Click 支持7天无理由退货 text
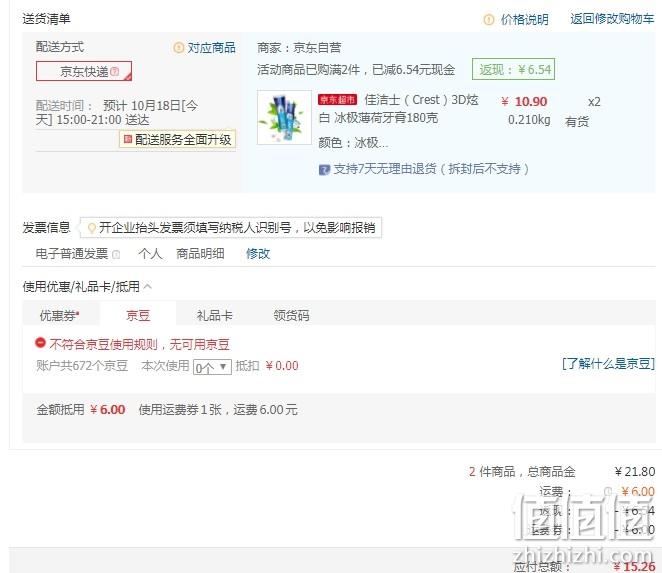The image size is (662, 573). [x=431, y=169]
